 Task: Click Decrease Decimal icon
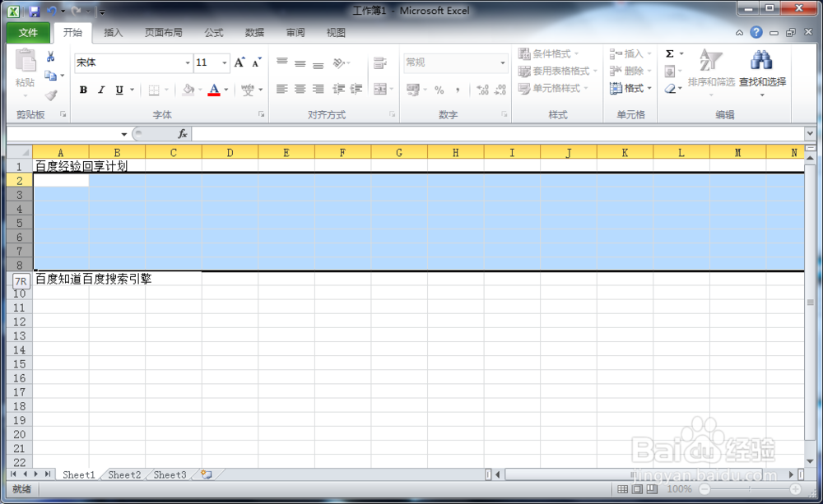pos(500,90)
